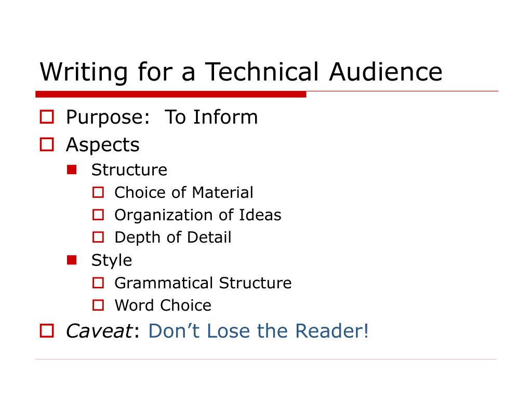The width and height of the screenshot is (532, 399).
Task: Click the Word Choice text
Action: pyautogui.click(x=163, y=305)
